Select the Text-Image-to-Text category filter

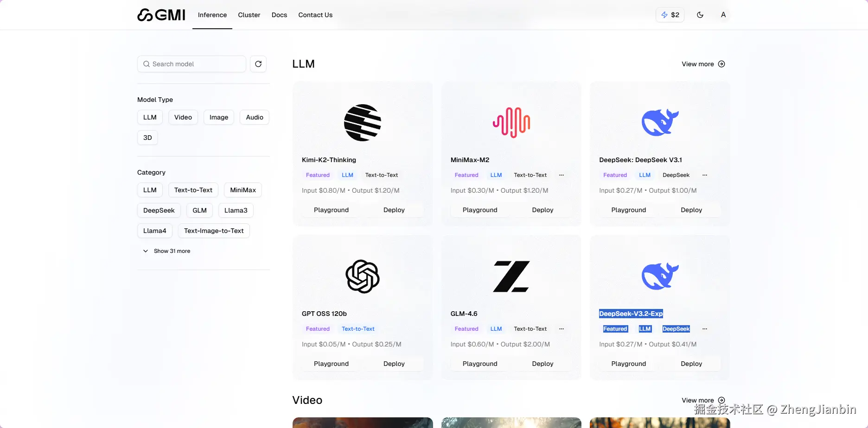[214, 231]
